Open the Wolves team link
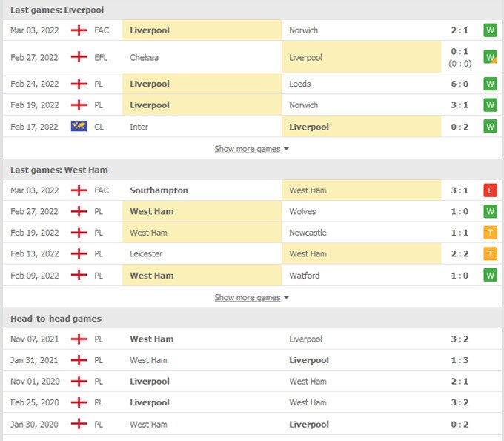The width and height of the screenshot is (504, 441). pos(303,211)
